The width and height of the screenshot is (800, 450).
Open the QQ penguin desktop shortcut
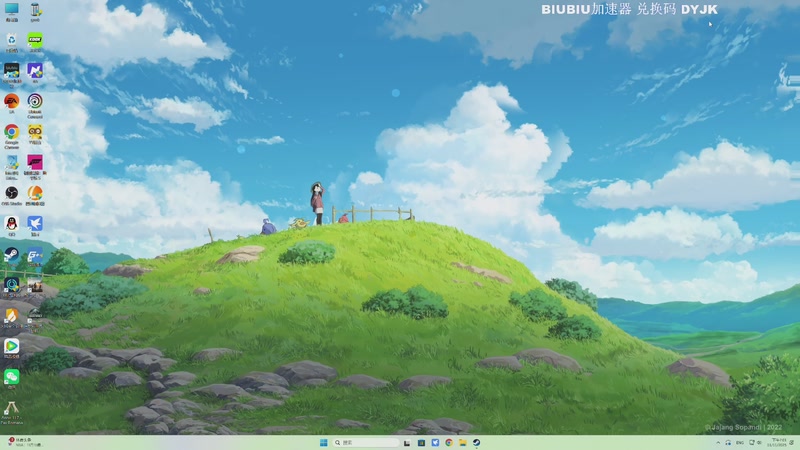click(x=11, y=226)
